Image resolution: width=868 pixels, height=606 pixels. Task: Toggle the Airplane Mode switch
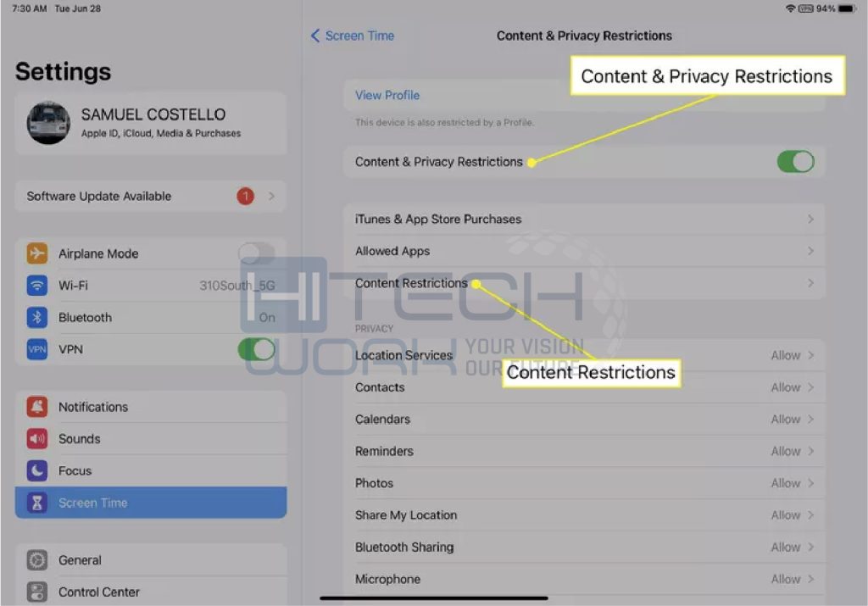256,253
